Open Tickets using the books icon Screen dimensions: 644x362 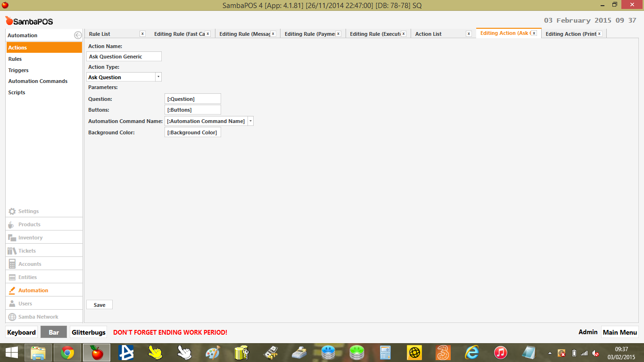pos(12,251)
